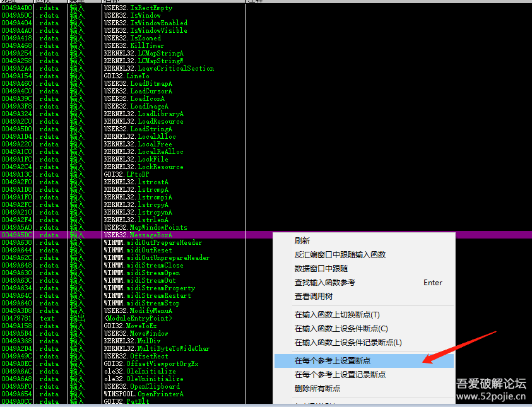This screenshot has height=407, width=532.
Task: Choose 在每个参考上设置记录断点 option
Action: 340,375
